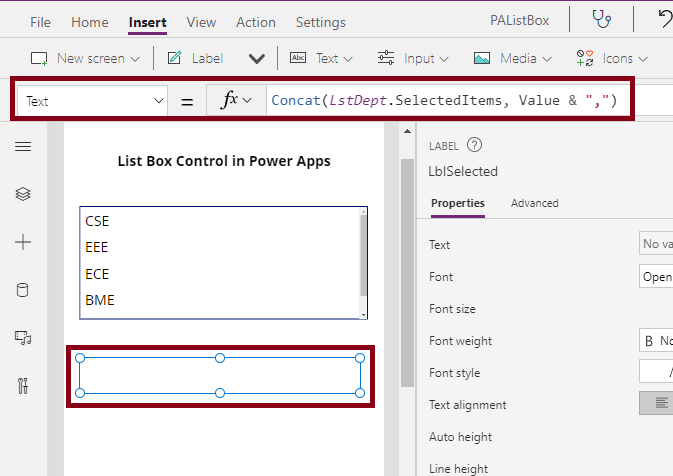Click the Undo arrow icon
This screenshot has height=476, width=673.
tap(665, 20)
